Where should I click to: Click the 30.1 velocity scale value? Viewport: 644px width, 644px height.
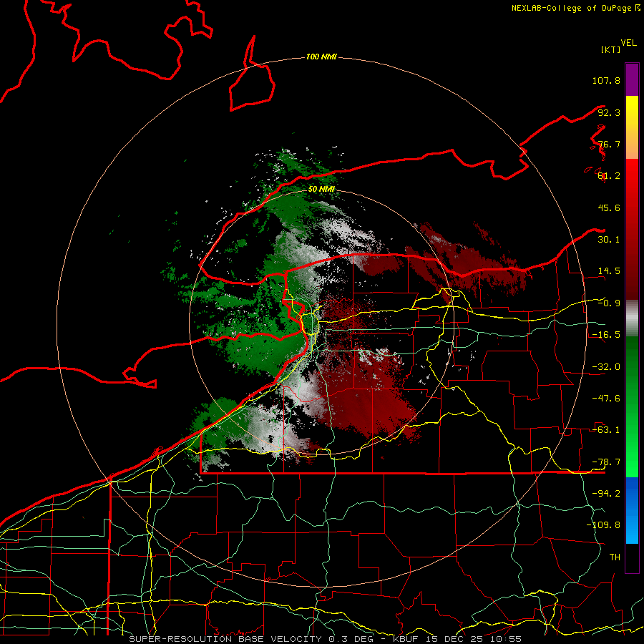[x=609, y=240]
